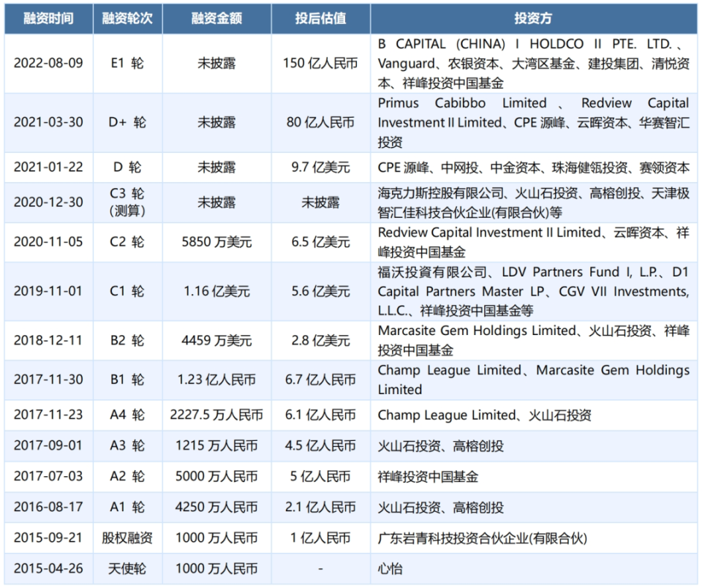The width and height of the screenshot is (702, 588).
Task: Select the date cell 2018-12-11
Action: coord(49,341)
